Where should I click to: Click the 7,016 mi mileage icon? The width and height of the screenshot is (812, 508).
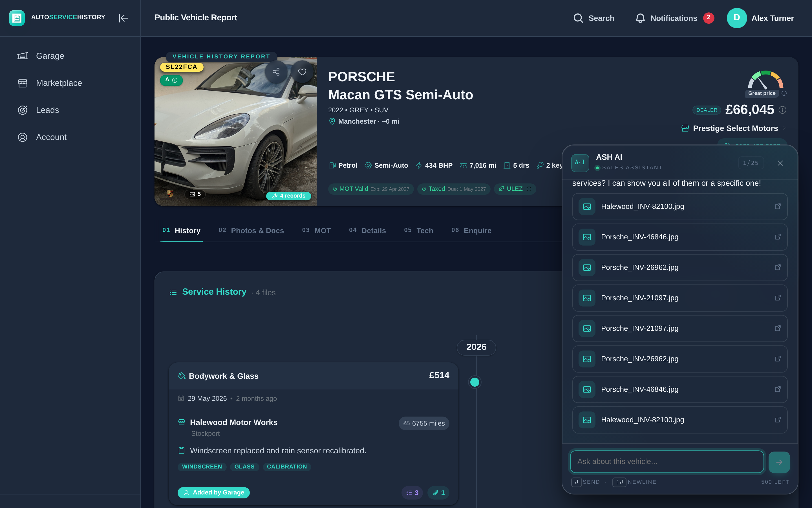464,165
